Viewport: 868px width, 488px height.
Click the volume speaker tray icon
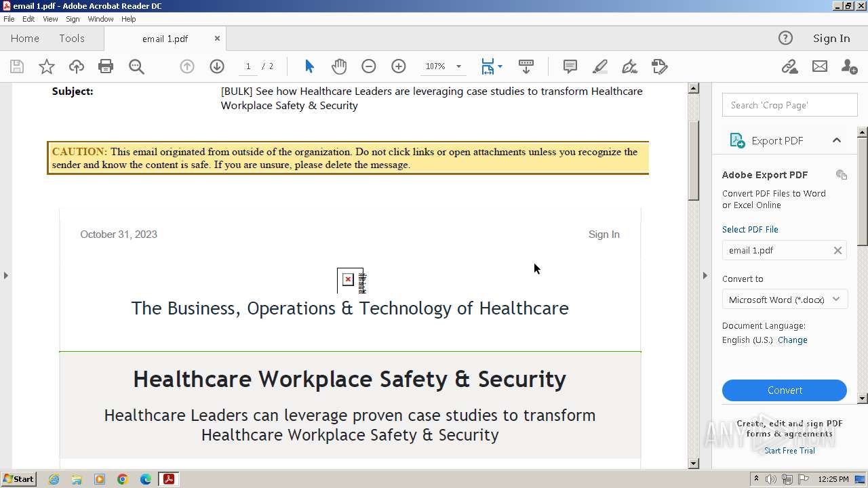point(772,479)
